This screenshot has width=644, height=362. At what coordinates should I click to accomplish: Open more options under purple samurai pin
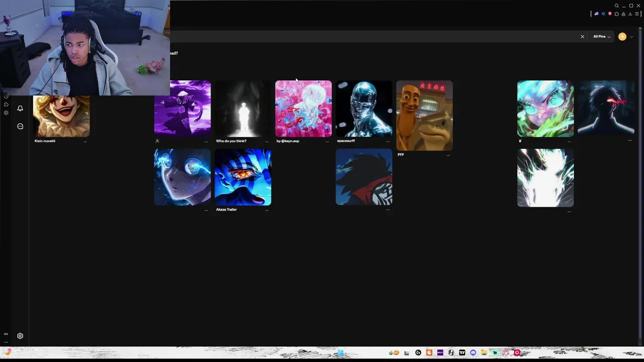click(x=206, y=142)
